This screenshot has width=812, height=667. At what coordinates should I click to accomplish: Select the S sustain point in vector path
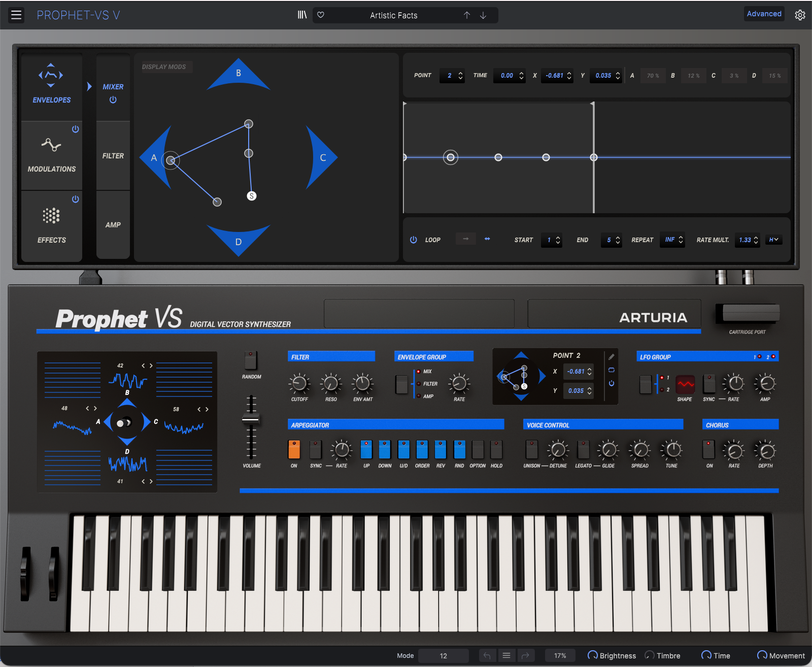(x=252, y=196)
